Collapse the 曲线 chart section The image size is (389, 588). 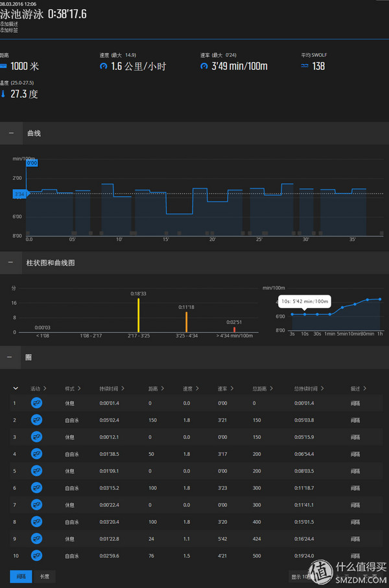click(11, 133)
